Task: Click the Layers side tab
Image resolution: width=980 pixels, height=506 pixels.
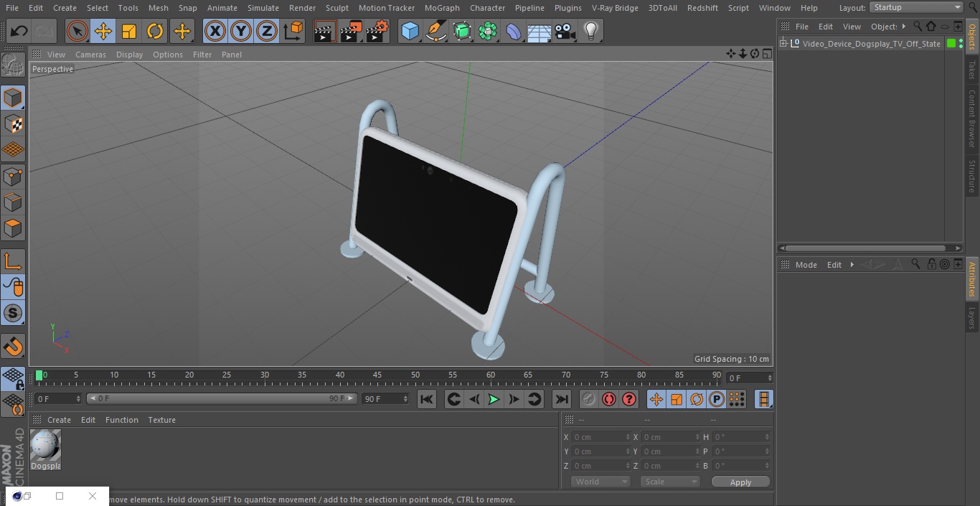Action: pos(972,318)
